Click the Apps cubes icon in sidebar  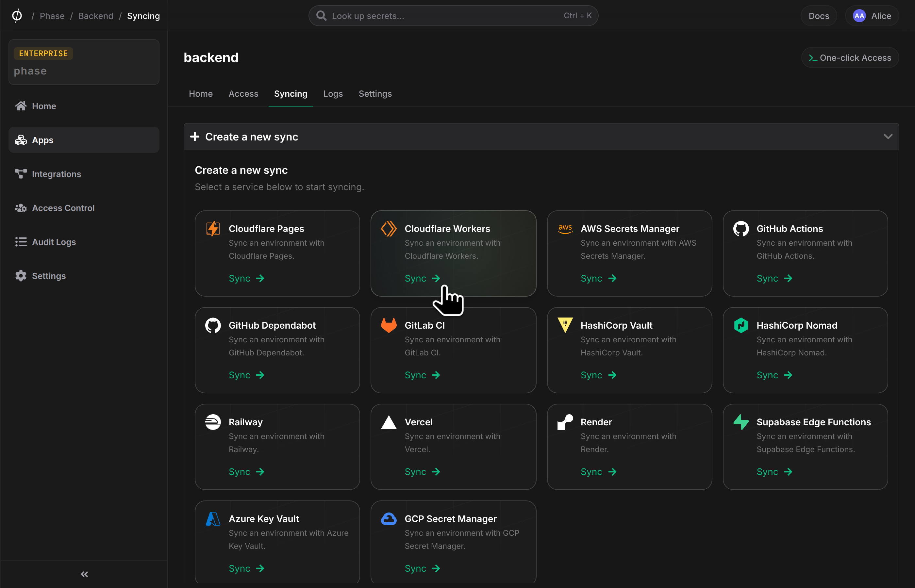(x=21, y=140)
